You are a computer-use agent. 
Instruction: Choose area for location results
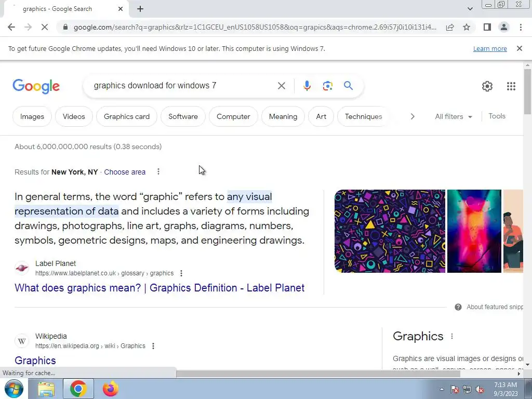[x=125, y=172]
